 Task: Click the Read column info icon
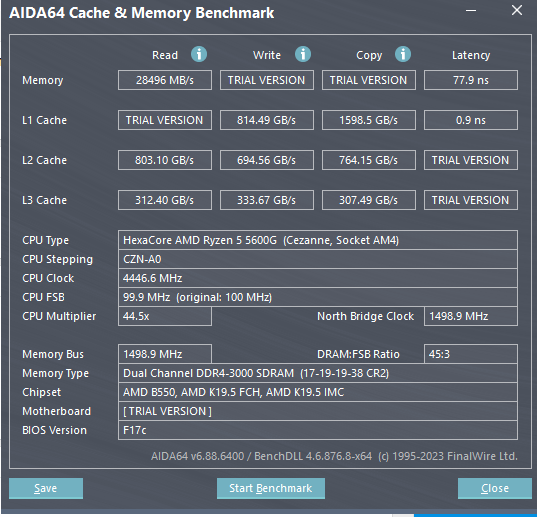(199, 54)
